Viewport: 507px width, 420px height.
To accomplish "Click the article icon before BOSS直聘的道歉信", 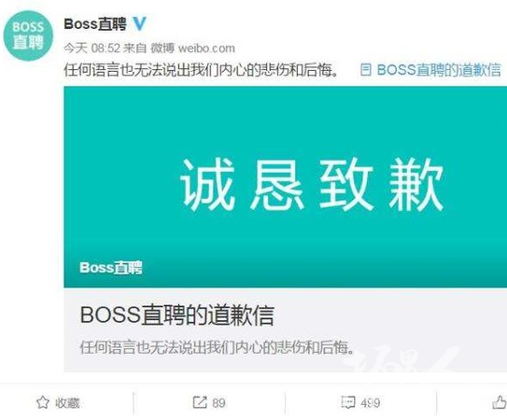I will (x=366, y=69).
